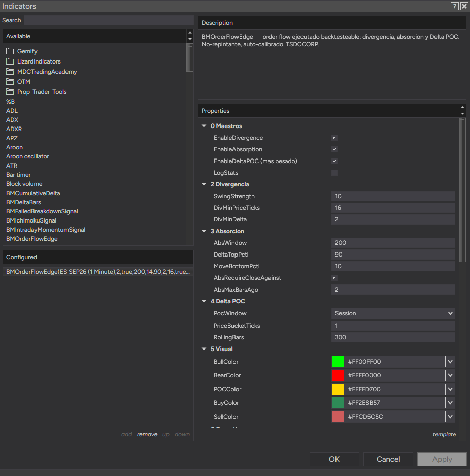Collapse the 5 Visual section
The image size is (470, 476).
tap(204, 349)
